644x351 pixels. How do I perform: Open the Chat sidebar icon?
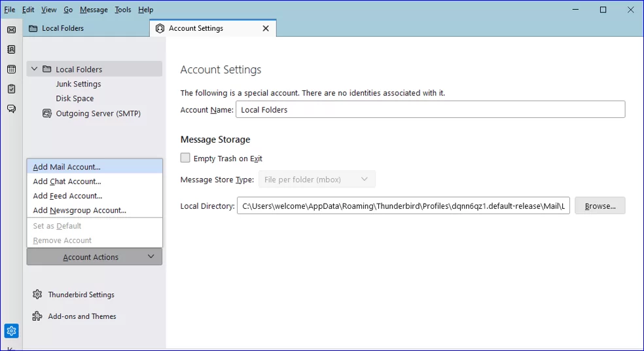coord(12,109)
